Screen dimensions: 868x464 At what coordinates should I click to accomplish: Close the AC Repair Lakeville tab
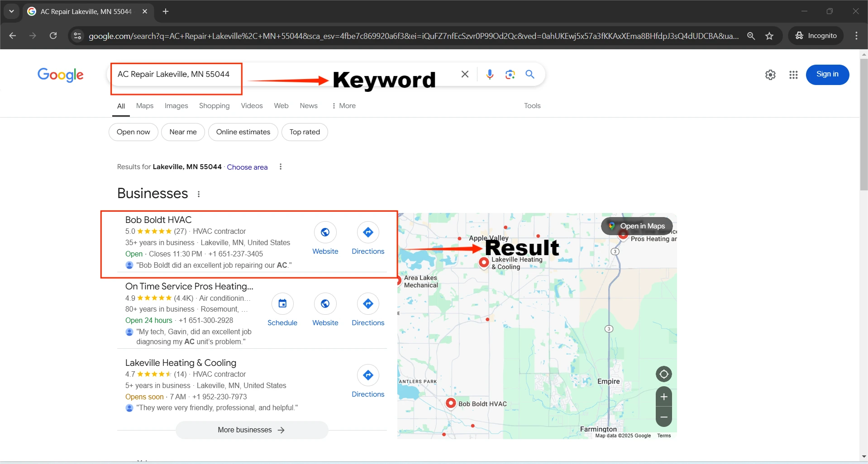145,11
